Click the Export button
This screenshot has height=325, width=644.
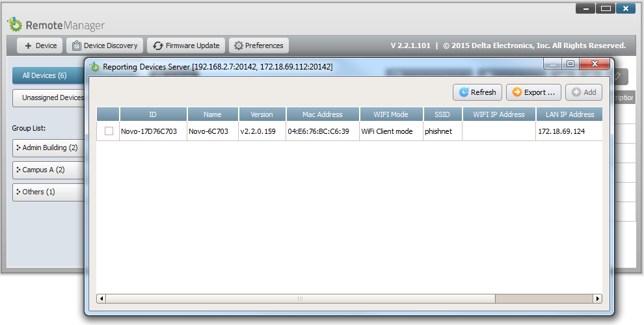[533, 92]
